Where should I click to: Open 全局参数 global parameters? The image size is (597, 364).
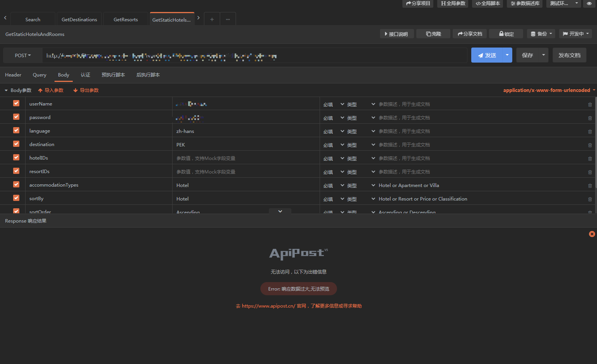(453, 3)
